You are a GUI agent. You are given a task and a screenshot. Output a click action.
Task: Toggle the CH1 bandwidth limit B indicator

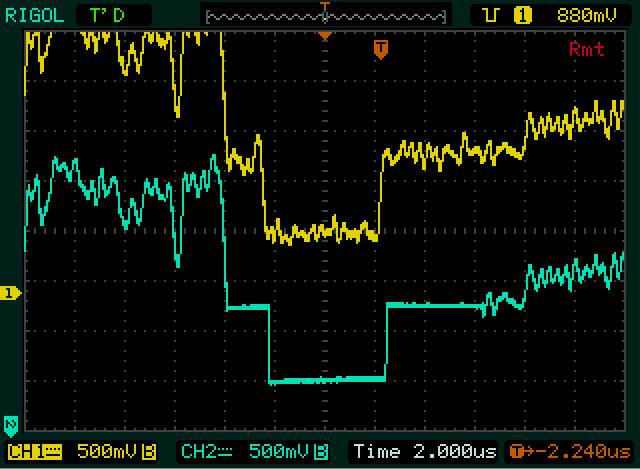tap(148, 451)
